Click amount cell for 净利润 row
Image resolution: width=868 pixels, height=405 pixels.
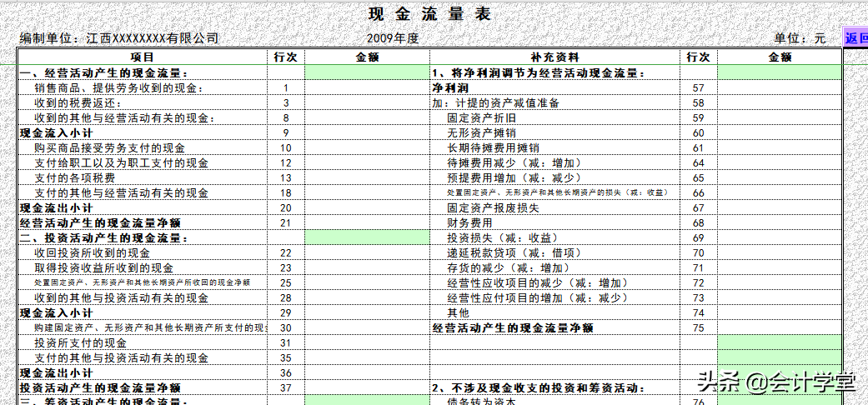[780, 88]
